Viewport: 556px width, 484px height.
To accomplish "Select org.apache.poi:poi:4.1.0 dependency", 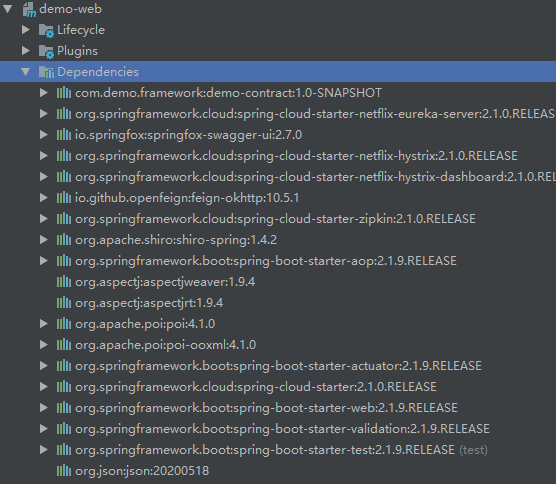I will [145, 324].
